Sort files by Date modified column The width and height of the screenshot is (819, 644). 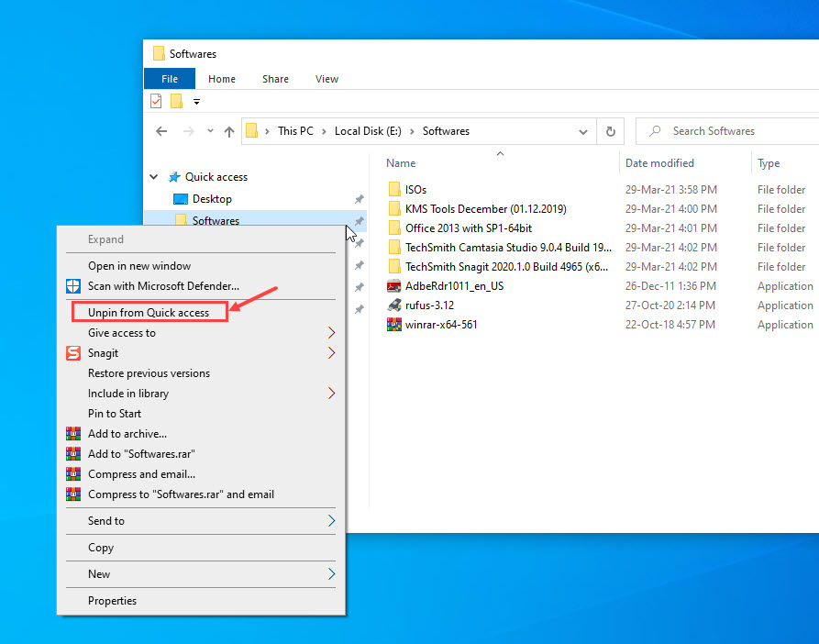[x=659, y=163]
